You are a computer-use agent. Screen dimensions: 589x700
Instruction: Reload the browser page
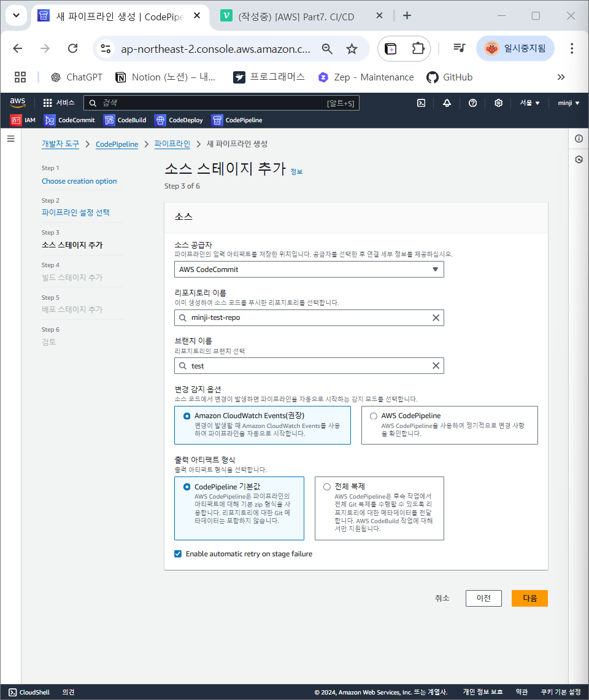(x=73, y=49)
